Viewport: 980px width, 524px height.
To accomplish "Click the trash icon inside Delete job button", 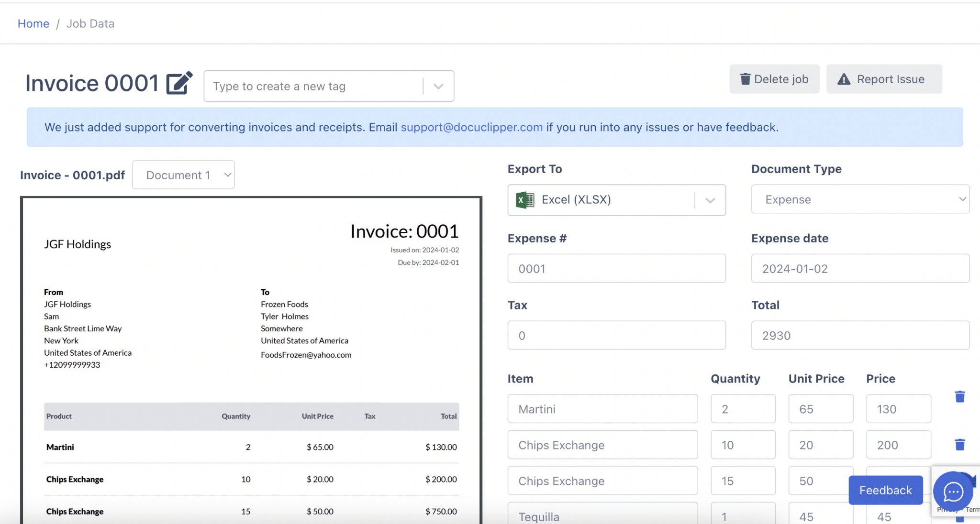I will pos(746,79).
